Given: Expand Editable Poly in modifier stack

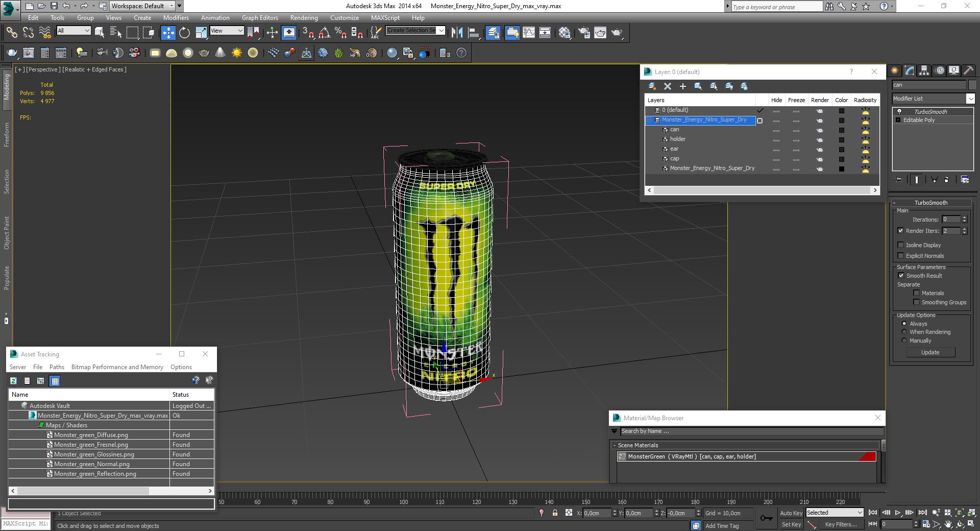Looking at the screenshot, I should coord(898,120).
